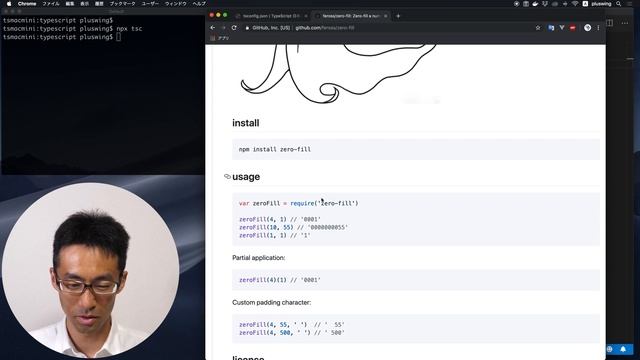Reload the GitHub page
The image size is (640, 360).
pos(234,28)
